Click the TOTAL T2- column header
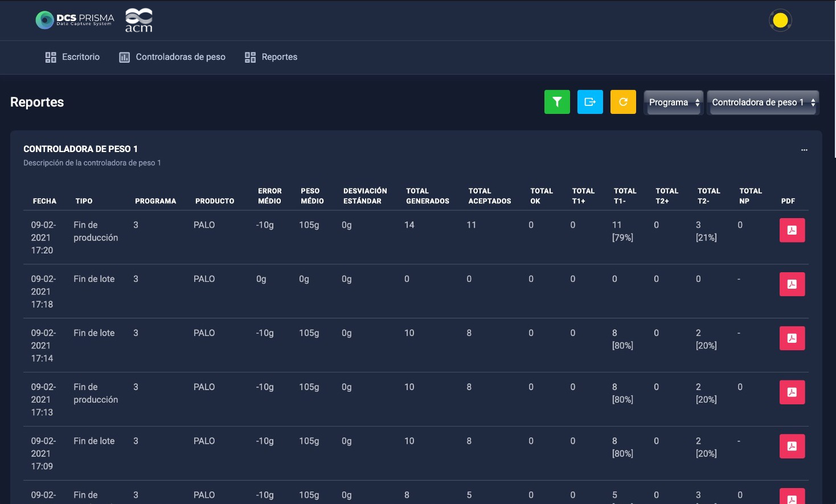The height and width of the screenshot is (504, 836). (709, 196)
